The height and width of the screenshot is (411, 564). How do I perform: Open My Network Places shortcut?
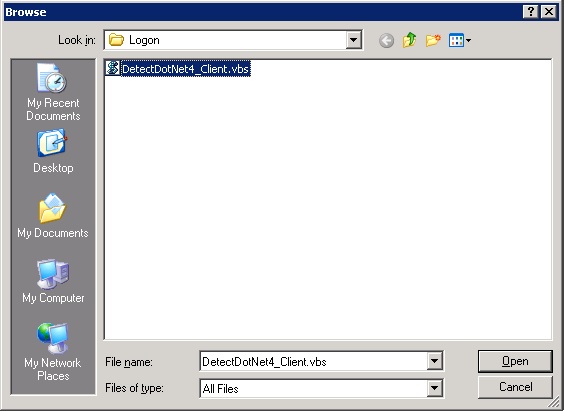53,352
